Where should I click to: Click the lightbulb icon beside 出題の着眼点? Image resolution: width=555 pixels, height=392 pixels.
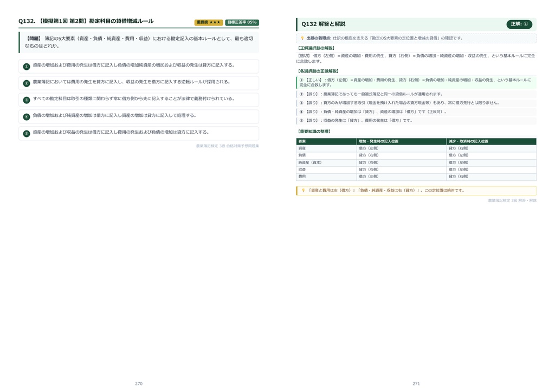pos(302,38)
